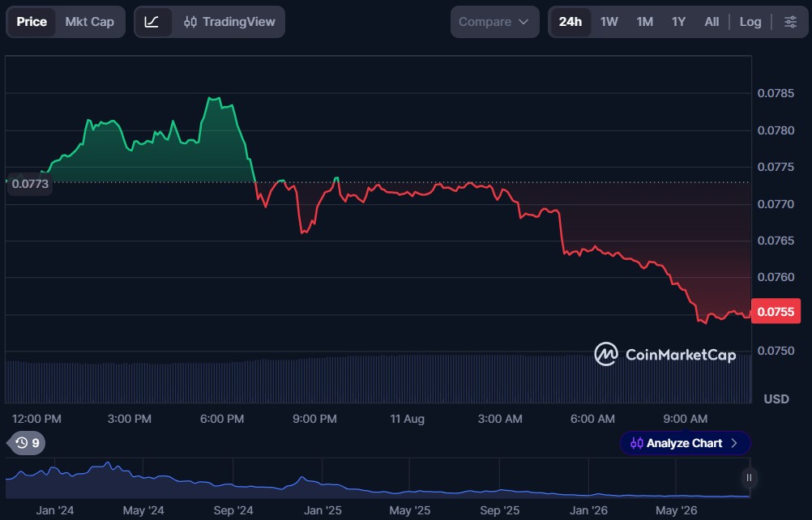Click the 0.0765 price axis label
Image resolution: width=812 pixels, height=520 pixels.
(776, 241)
